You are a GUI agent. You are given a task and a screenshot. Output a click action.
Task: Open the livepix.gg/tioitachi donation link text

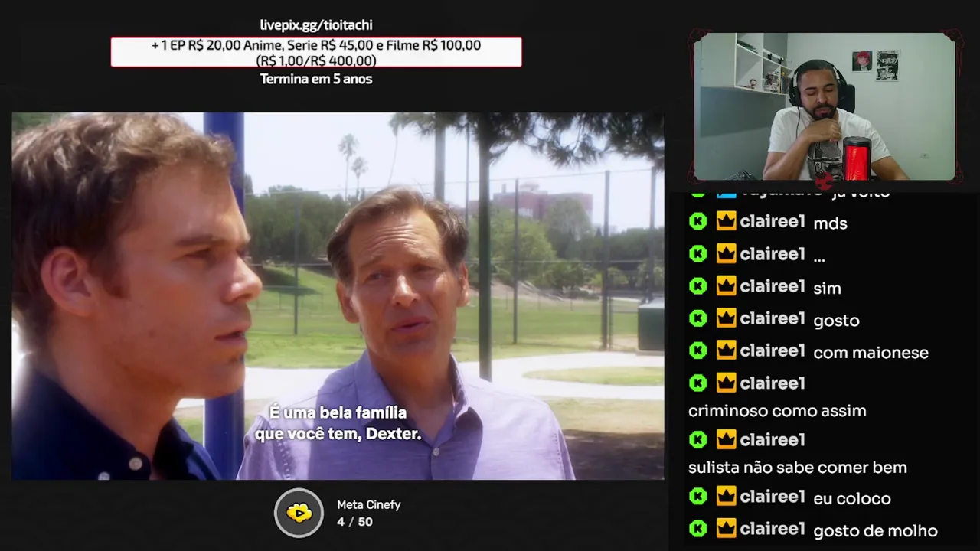point(316,25)
